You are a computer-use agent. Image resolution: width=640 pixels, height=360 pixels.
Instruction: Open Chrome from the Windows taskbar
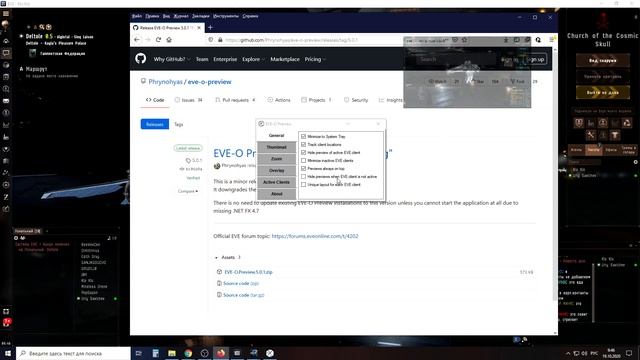188,353
